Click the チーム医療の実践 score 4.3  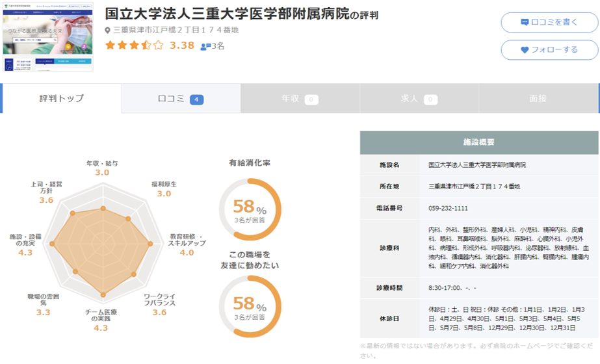(x=101, y=328)
